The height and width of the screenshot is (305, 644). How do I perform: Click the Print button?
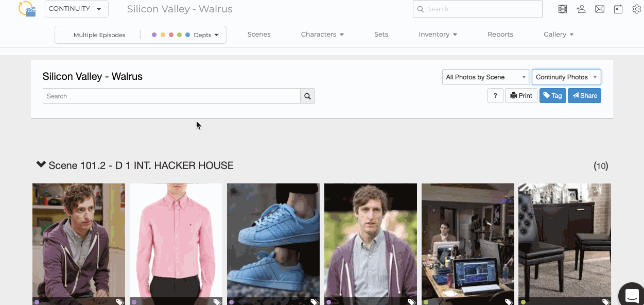tap(521, 96)
